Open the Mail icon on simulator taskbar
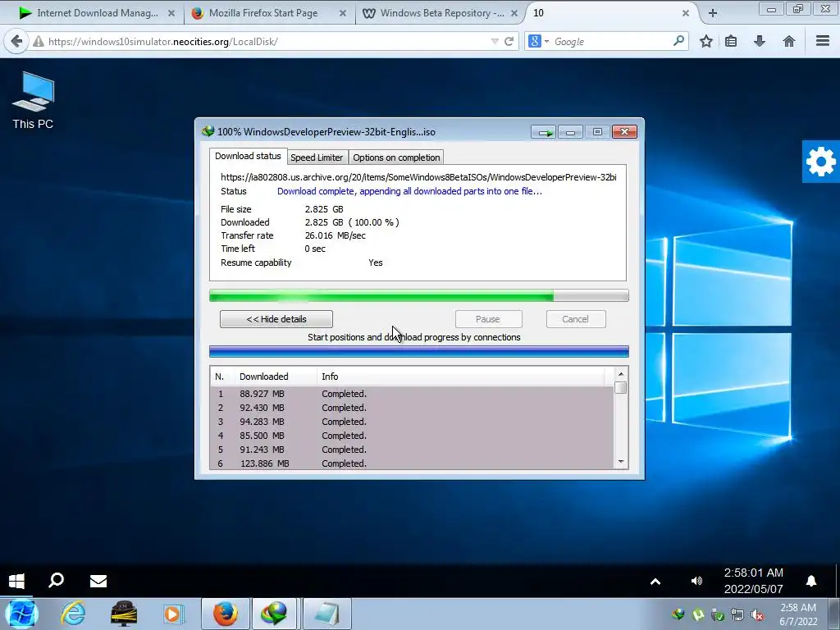The width and height of the screenshot is (840, 630). coord(98,582)
